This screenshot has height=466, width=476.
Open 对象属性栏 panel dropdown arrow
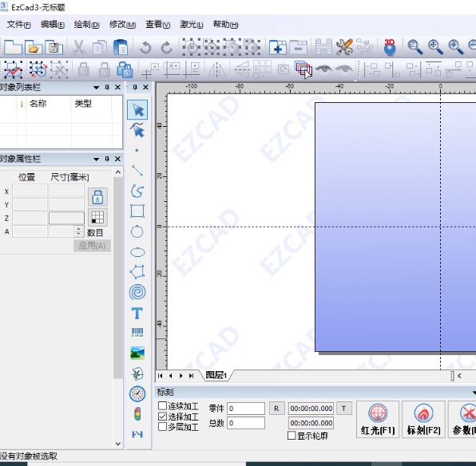point(96,160)
